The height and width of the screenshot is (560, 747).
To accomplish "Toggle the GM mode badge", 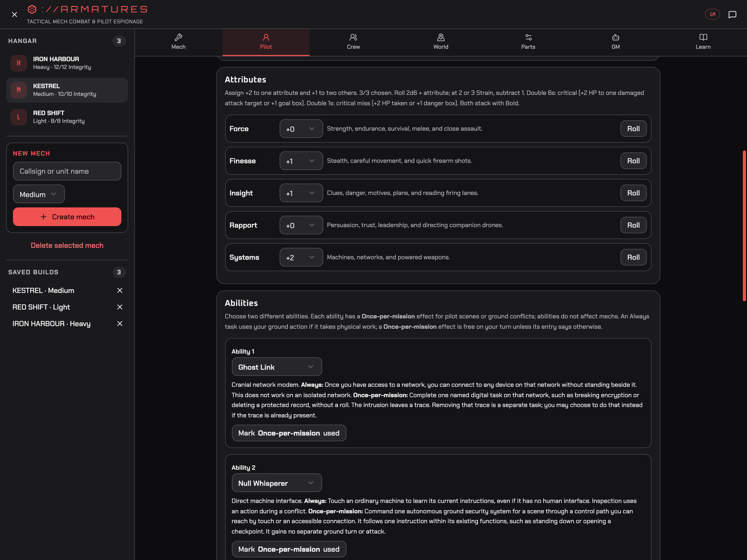I will pos(712,15).
